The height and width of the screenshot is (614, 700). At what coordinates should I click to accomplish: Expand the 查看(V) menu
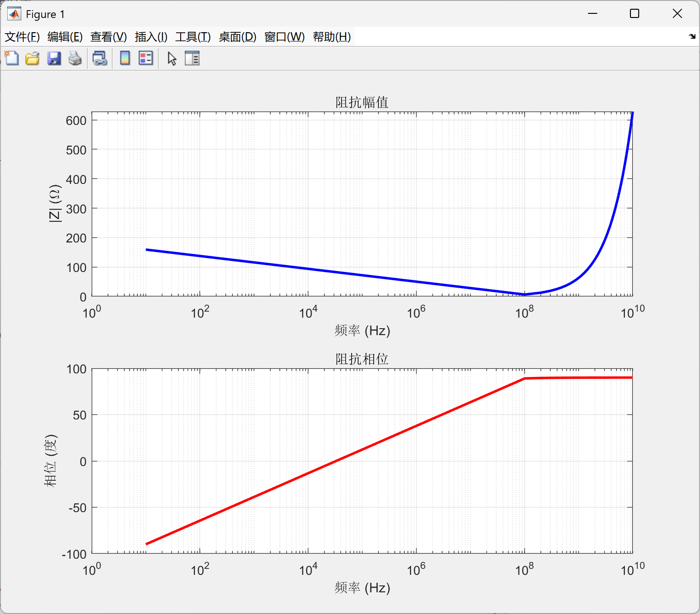click(108, 37)
